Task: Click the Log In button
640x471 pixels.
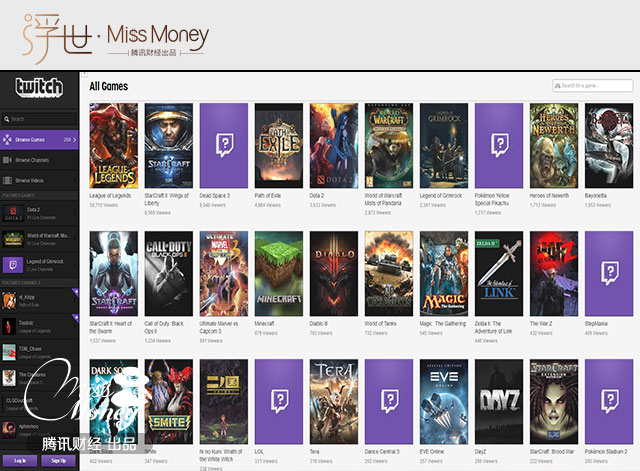Action: click(x=20, y=460)
